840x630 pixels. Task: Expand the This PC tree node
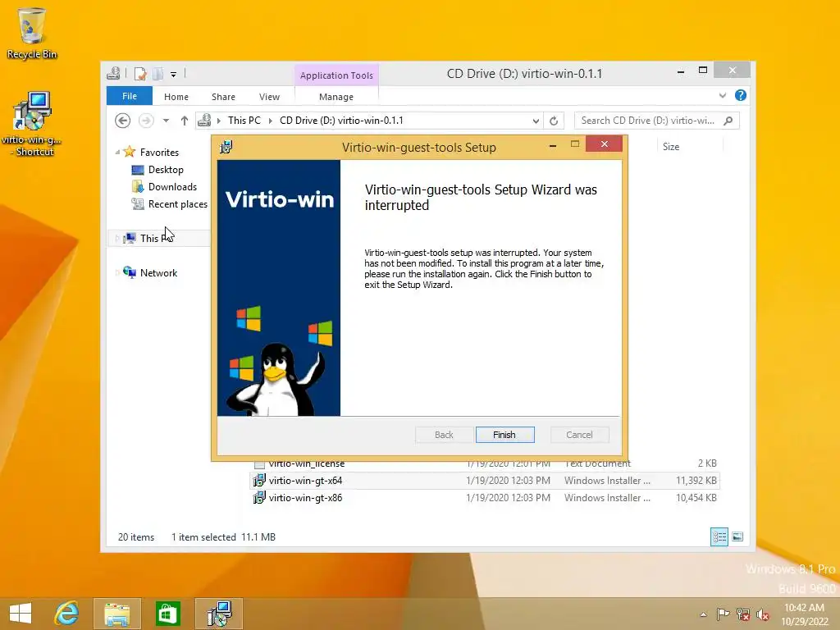coord(117,239)
